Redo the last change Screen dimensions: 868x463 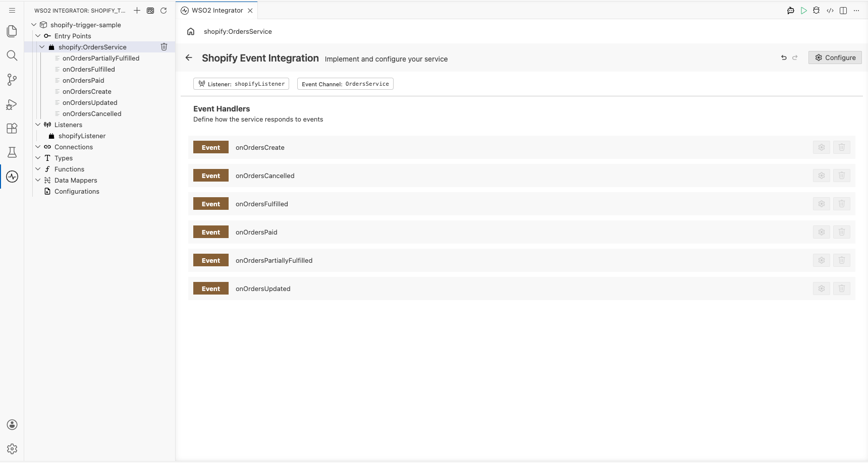tap(795, 57)
